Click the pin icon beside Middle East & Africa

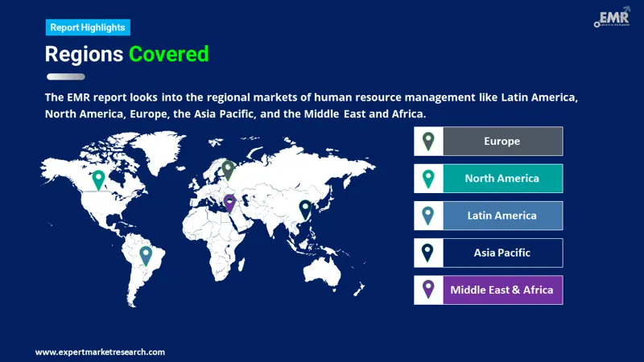428,290
